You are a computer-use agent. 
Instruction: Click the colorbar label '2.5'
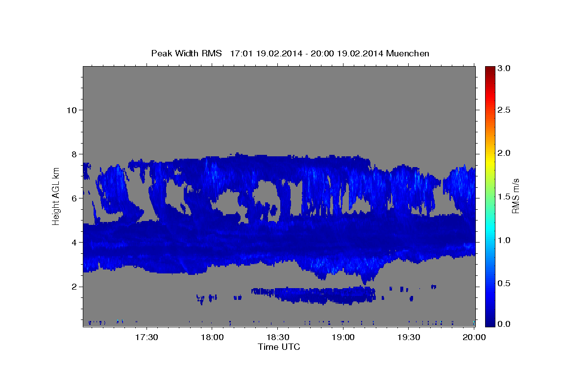(x=505, y=110)
